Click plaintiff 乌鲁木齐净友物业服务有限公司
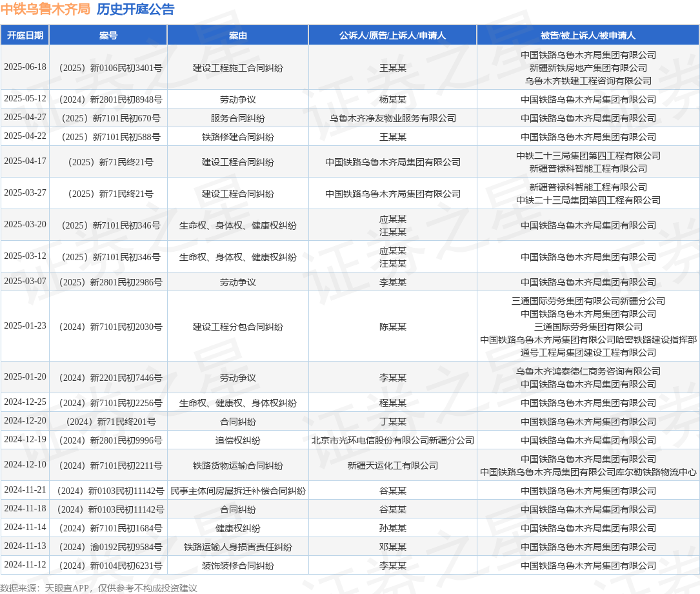700x594 pixels. click(393, 118)
